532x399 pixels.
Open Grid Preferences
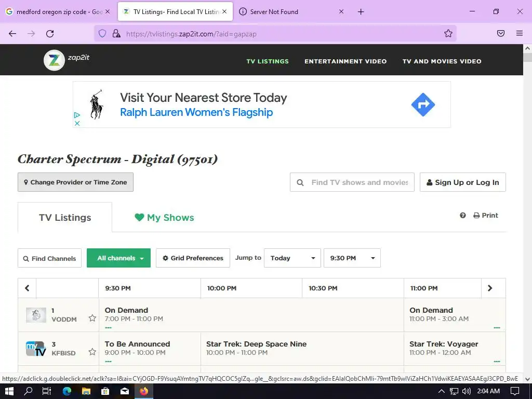pos(193,258)
